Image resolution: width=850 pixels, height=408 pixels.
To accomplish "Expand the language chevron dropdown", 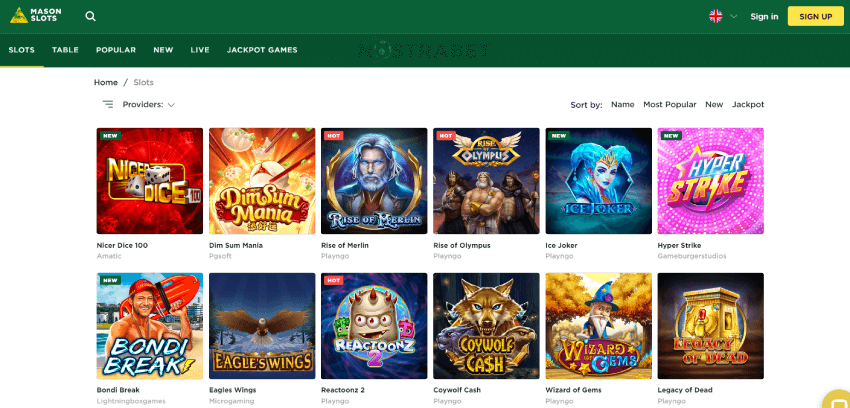I will pyautogui.click(x=733, y=16).
